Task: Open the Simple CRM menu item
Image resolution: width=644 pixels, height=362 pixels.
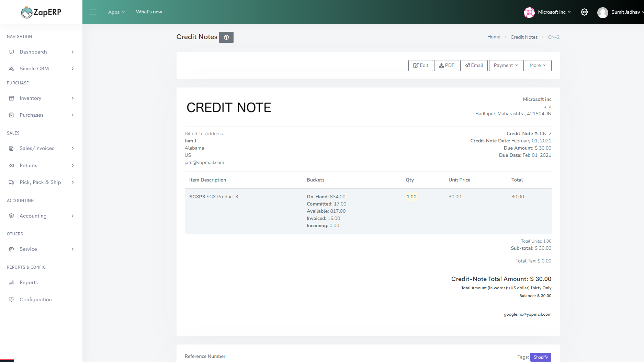Action: pos(41,69)
